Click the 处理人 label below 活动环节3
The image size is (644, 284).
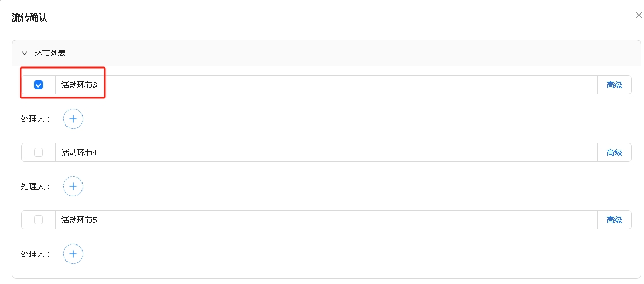click(35, 119)
